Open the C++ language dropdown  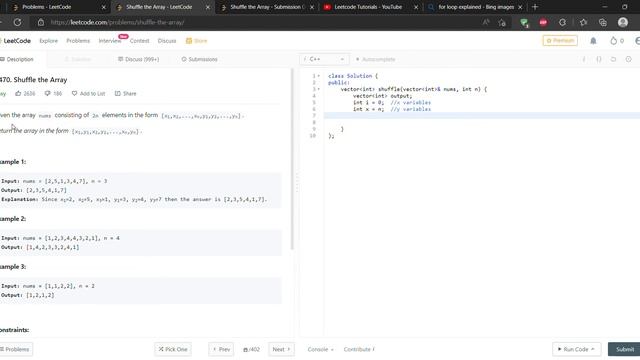pyautogui.click(x=324, y=59)
